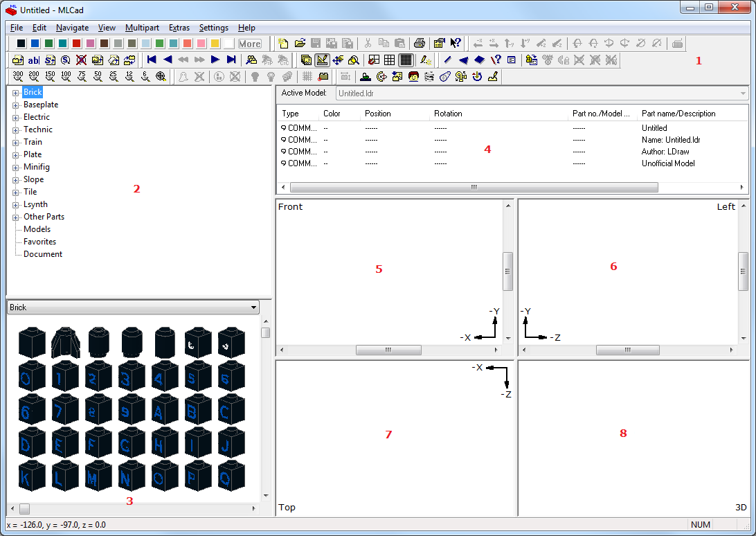756x536 pixels.
Task: Advance to the next building step
Action: 215,60
